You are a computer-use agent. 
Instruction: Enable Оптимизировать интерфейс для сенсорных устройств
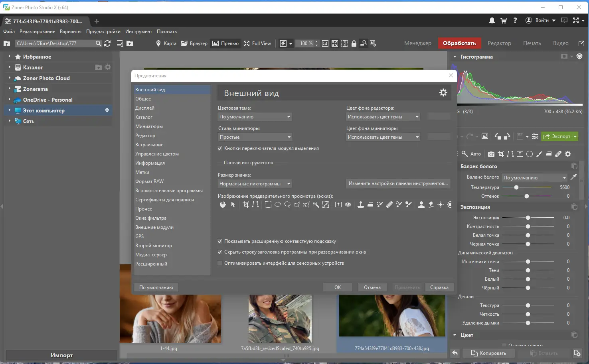point(220,263)
